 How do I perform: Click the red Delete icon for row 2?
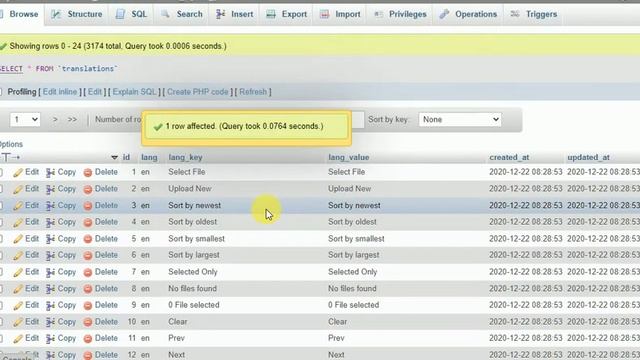pos(88,189)
